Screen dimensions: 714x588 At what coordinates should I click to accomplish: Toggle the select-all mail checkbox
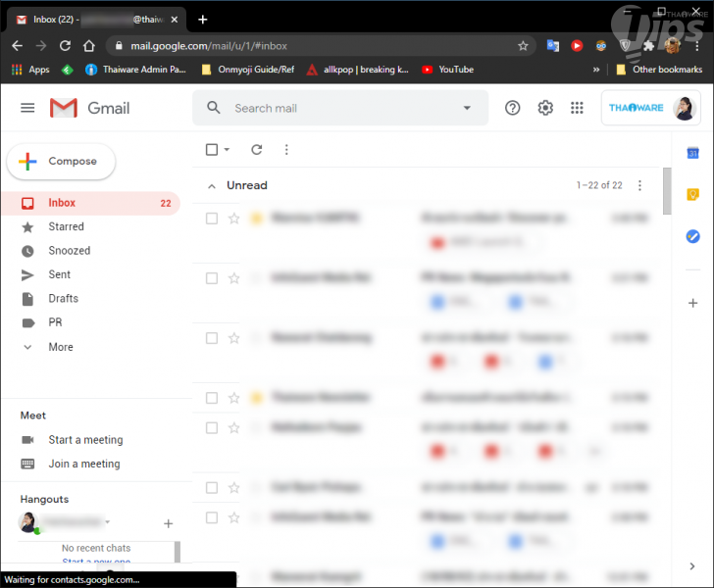point(212,149)
